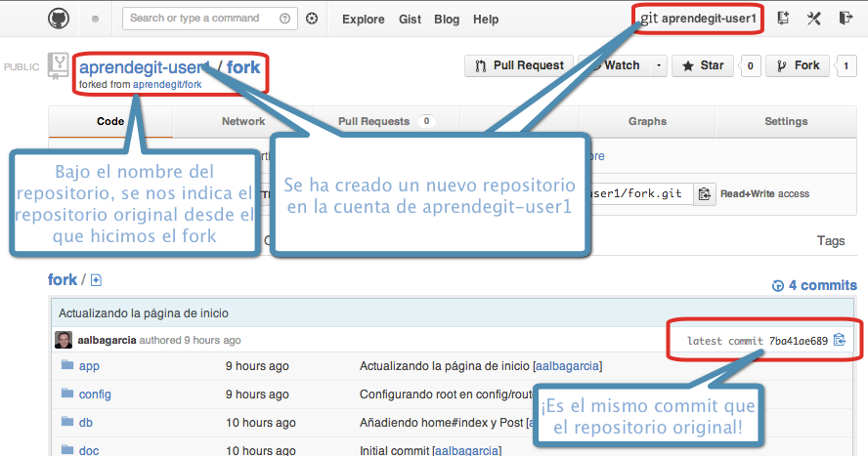Expand the Watch dropdown arrow
The width and height of the screenshot is (868, 456).
[659, 65]
